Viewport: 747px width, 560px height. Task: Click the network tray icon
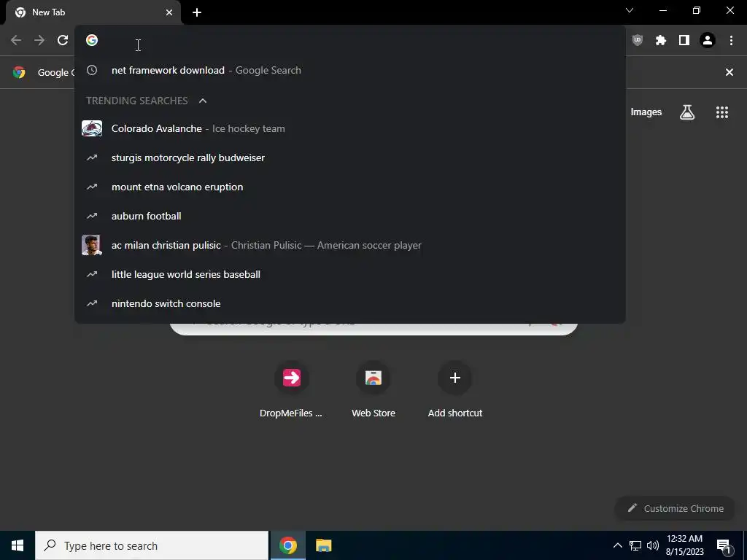[x=635, y=545]
